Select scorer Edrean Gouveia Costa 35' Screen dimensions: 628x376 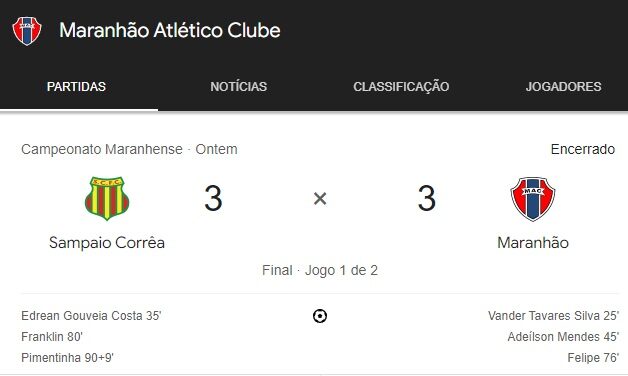(x=91, y=316)
